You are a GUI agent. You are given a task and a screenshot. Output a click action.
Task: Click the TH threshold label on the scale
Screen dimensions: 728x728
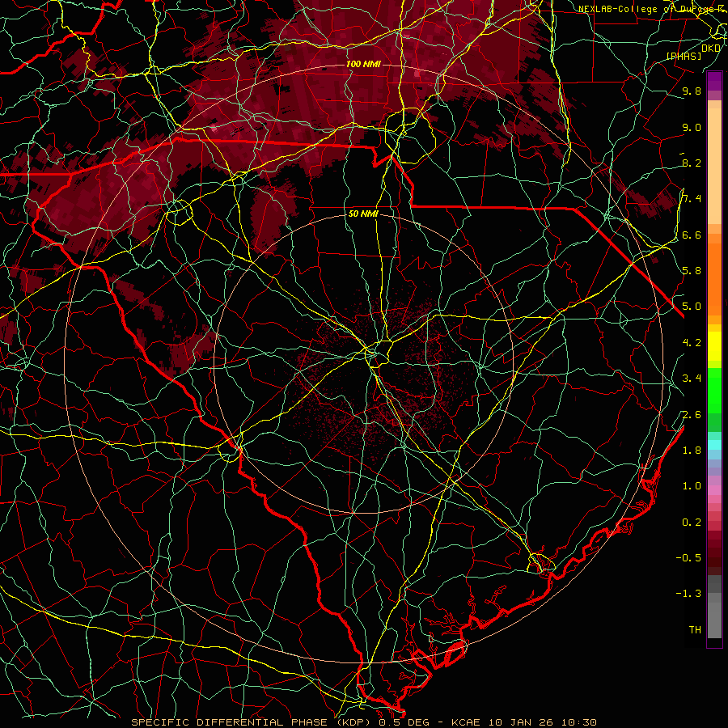pos(695,630)
